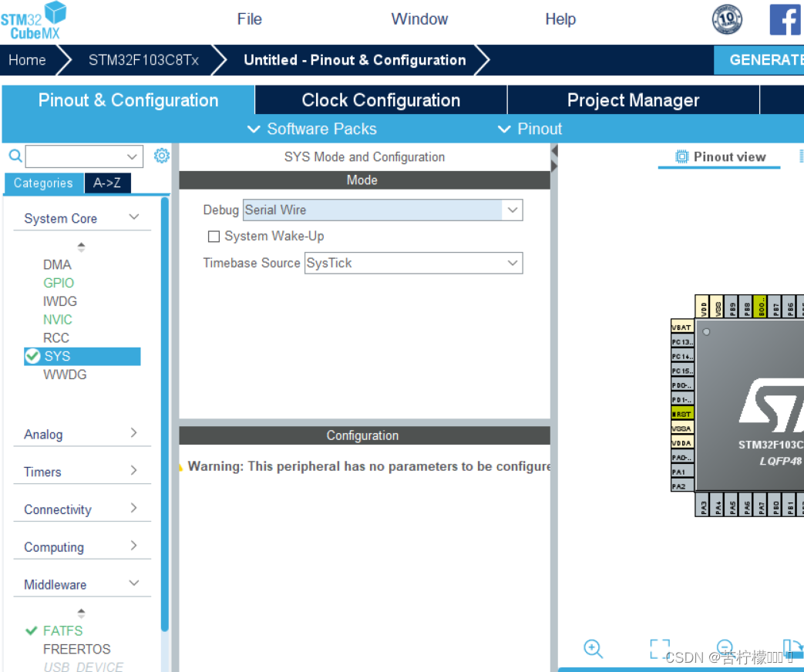The width and height of the screenshot is (804, 672).
Task: Click the PA7 pin on the chip
Action: 762,504
